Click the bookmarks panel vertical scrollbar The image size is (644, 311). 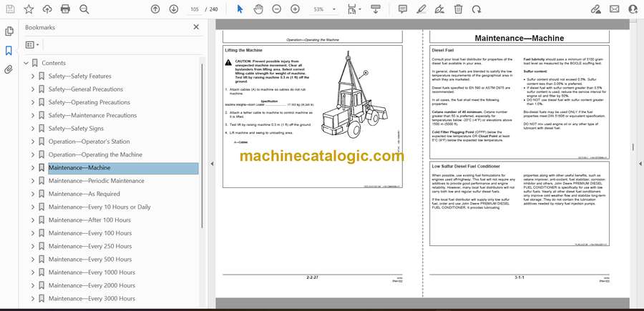(202, 143)
